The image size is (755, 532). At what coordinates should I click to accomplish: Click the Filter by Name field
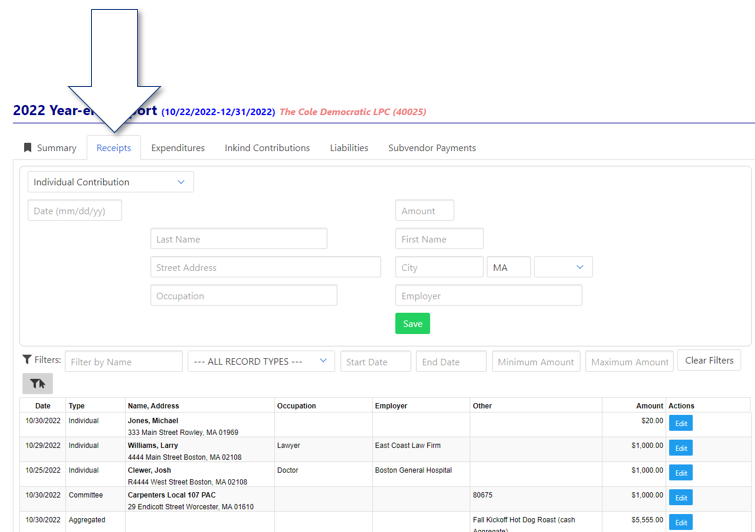124,362
